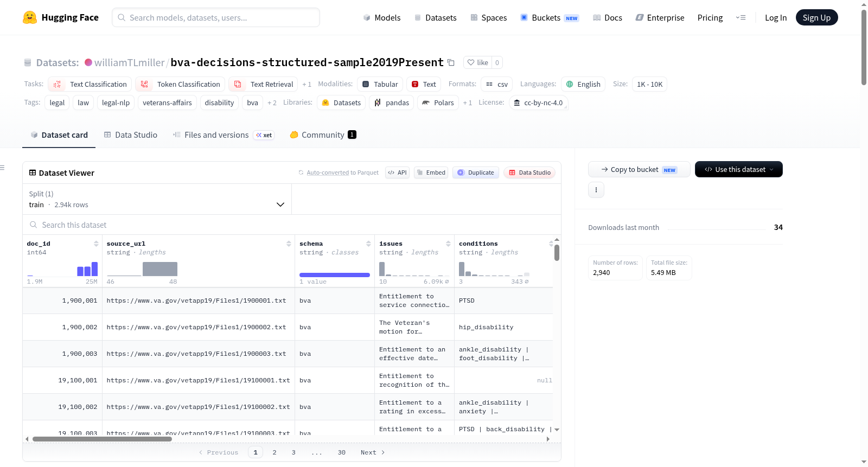Viewport: 868px width, 467px height.
Task: Like this dataset
Action: (478, 62)
